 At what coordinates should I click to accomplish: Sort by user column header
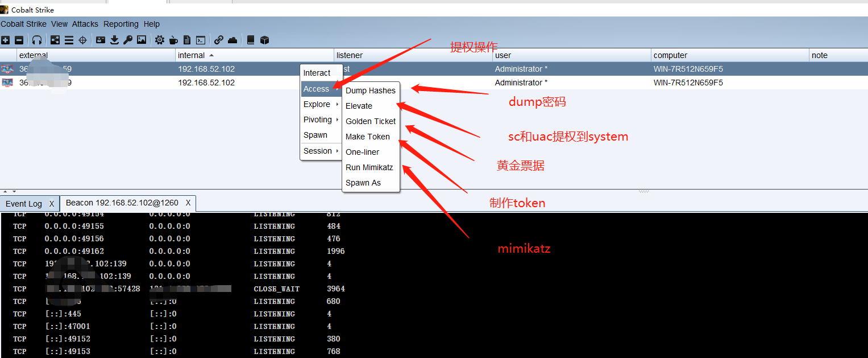[572, 55]
